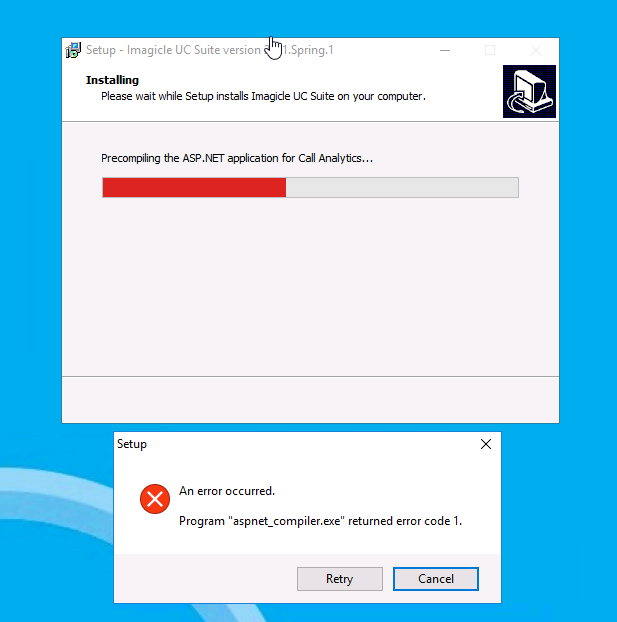Click the bold Installing heading
The height and width of the screenshot is (622, 617).
click(x=112, y=80)
